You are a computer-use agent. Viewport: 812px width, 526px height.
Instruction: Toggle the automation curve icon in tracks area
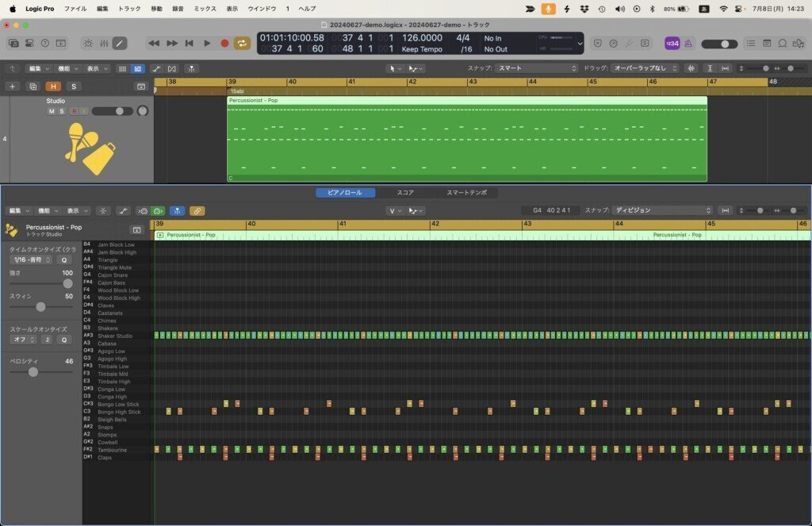point(156,68)
